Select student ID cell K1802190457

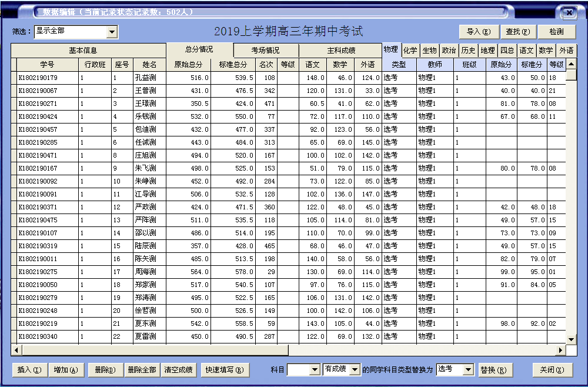click(48, 130)
